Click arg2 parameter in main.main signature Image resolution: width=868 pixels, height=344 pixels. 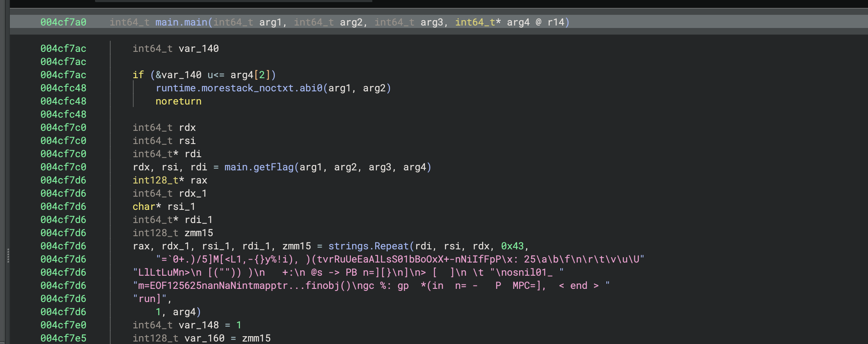coord(351,22)
